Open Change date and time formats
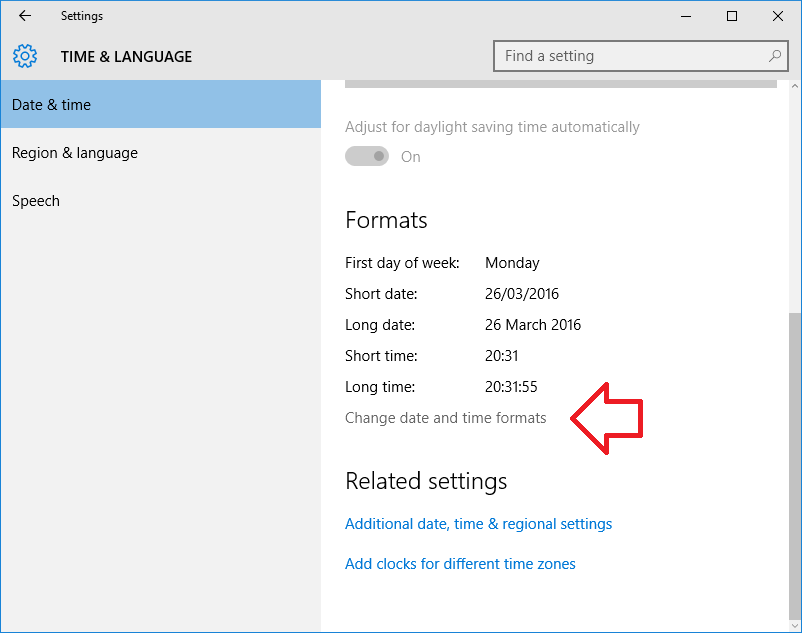The image size is (802, 633). (445, 418)
